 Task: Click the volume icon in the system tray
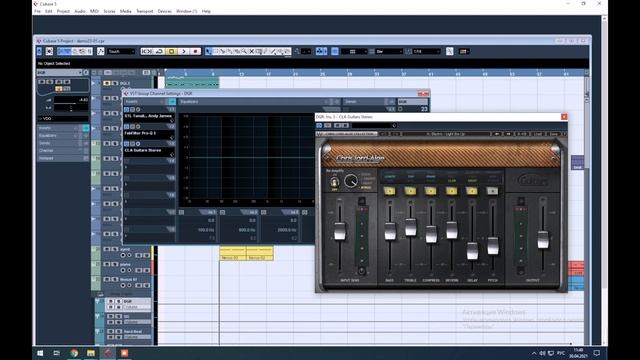click(542, 353)
